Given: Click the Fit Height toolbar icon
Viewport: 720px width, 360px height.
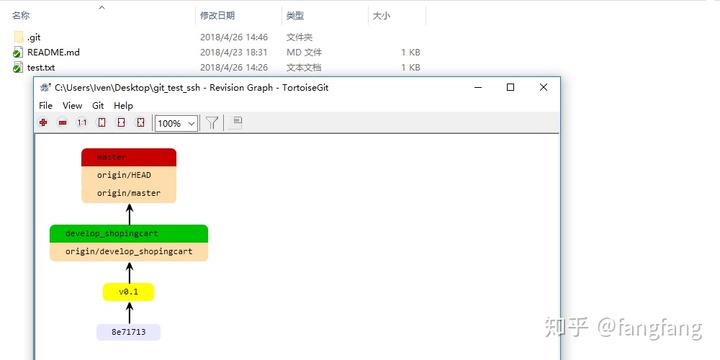Looking at the screenshot, I should point(101,123).
